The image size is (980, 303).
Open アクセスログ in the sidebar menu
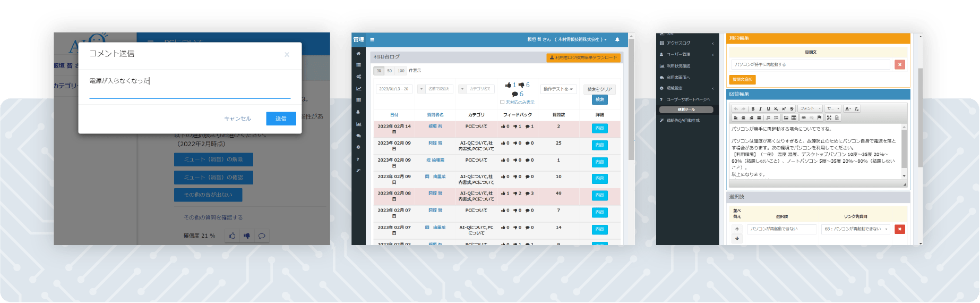click(686, 43)
